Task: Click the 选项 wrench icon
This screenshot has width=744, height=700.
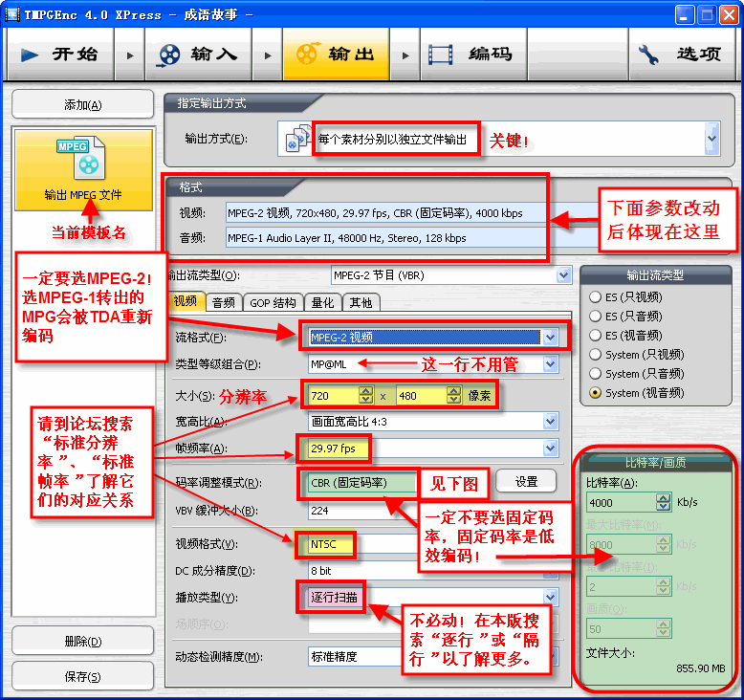Action: 648,55
